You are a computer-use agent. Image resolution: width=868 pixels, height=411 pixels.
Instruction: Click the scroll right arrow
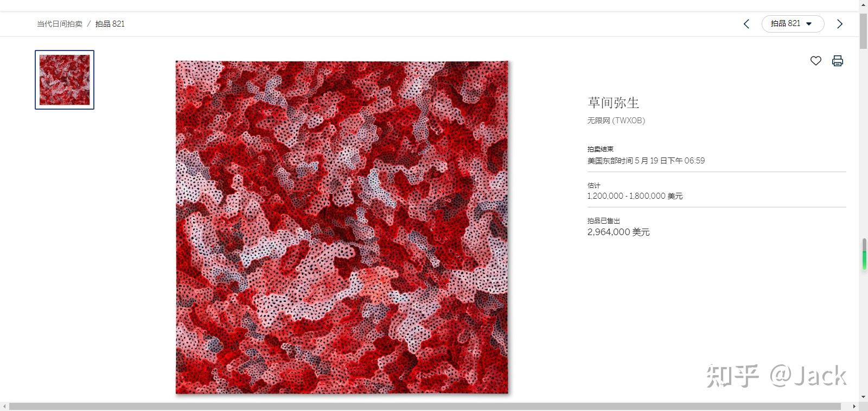(854, 406)
